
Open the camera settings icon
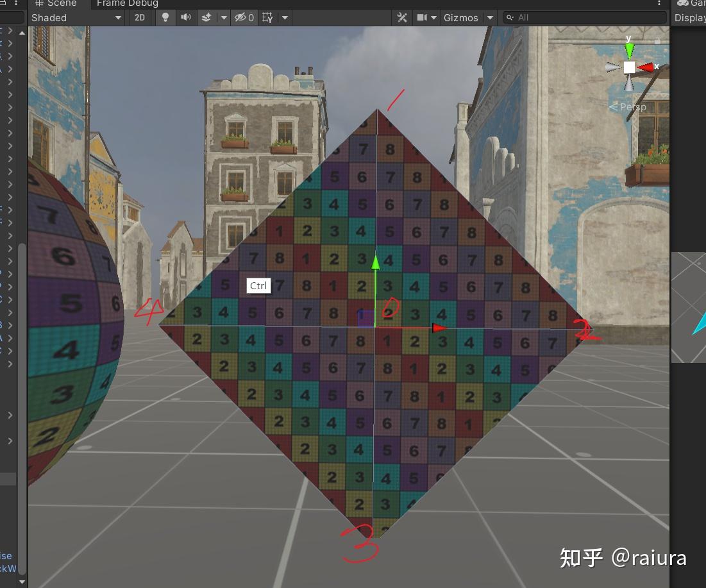point(421,17)
